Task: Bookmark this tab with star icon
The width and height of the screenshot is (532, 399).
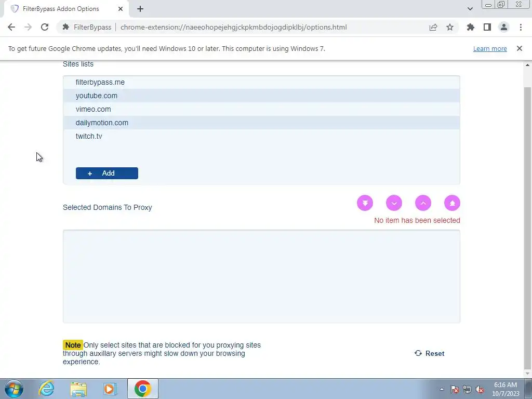Action: coord(450,27)
